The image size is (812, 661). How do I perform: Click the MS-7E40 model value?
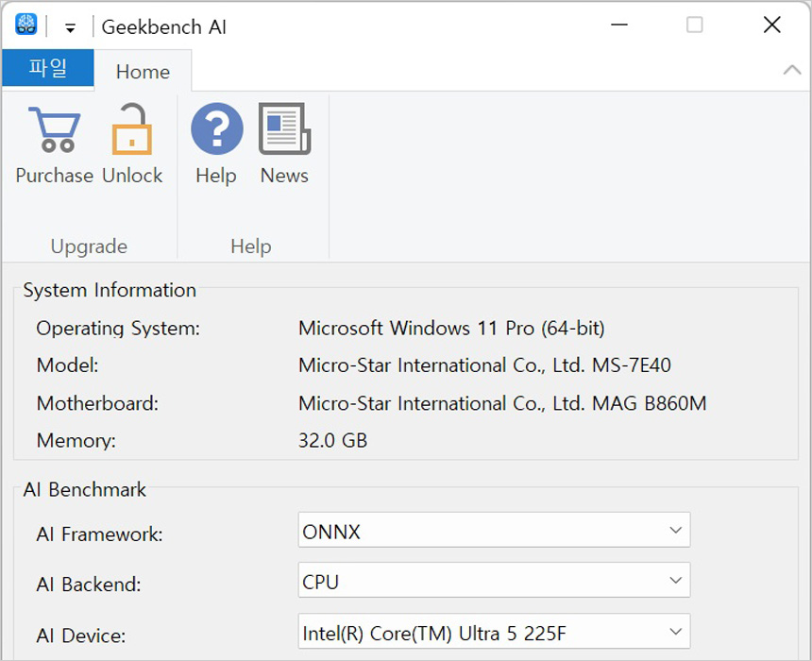(x=632, y=365)
